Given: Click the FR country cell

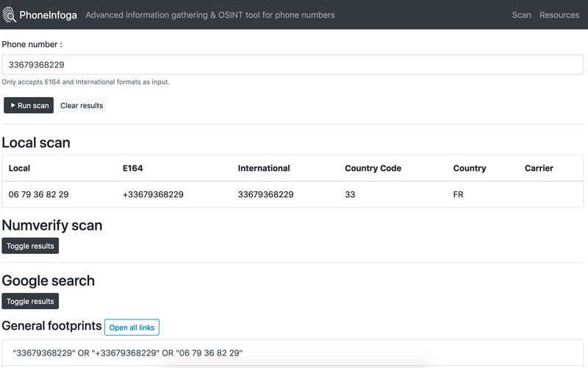Looking at the screenshot, I should click(x=459, y=195).
